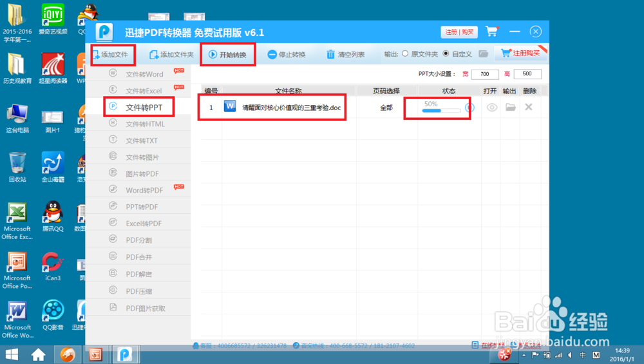Delete the file row with the X icon
644x364 pixels.
click(x=529, y=107)
